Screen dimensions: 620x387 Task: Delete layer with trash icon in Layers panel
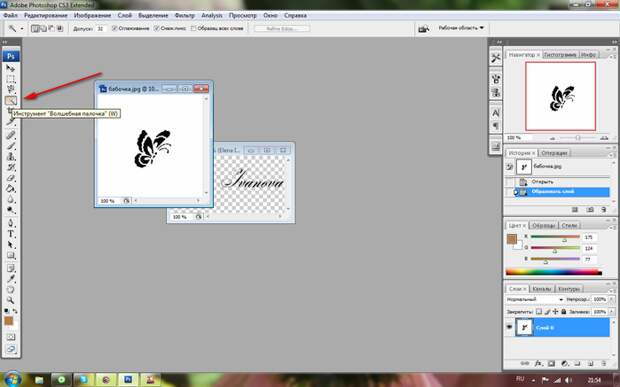tap(604, 363)
